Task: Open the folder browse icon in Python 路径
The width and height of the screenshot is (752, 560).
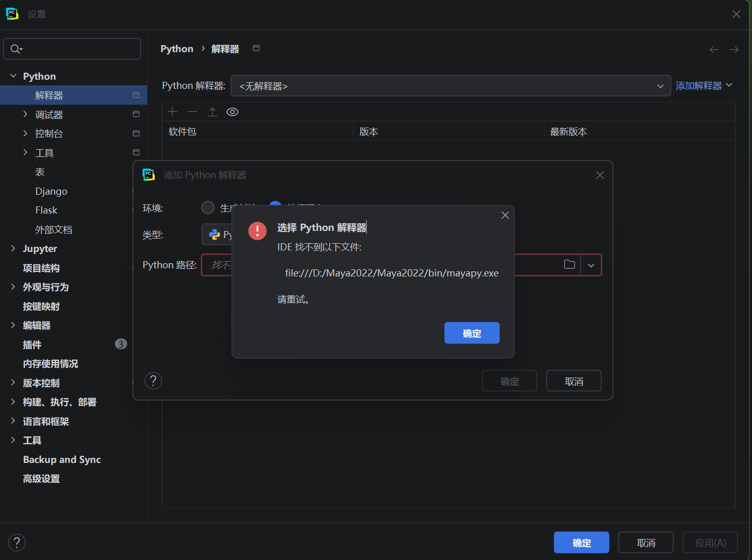Action: pos(570,265)
